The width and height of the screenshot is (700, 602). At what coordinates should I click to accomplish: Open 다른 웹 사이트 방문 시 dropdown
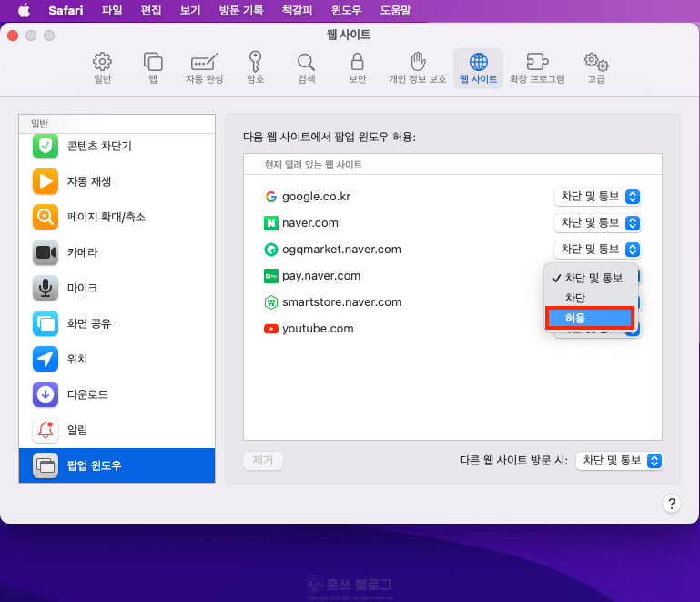point(620,461)
